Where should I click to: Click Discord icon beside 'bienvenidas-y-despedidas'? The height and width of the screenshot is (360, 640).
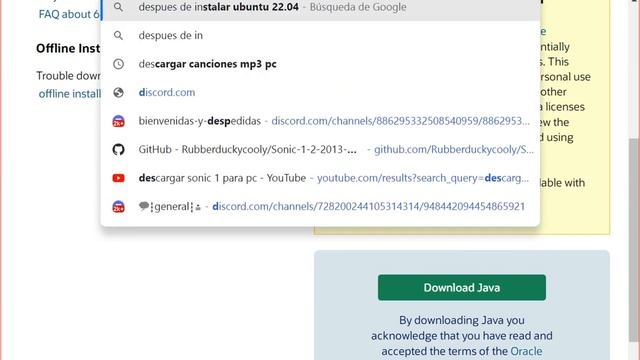point(118,121)
